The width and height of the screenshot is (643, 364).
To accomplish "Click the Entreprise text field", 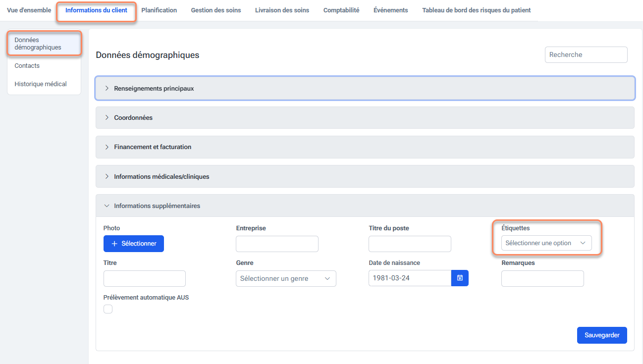I will click(x=277, y=244).
